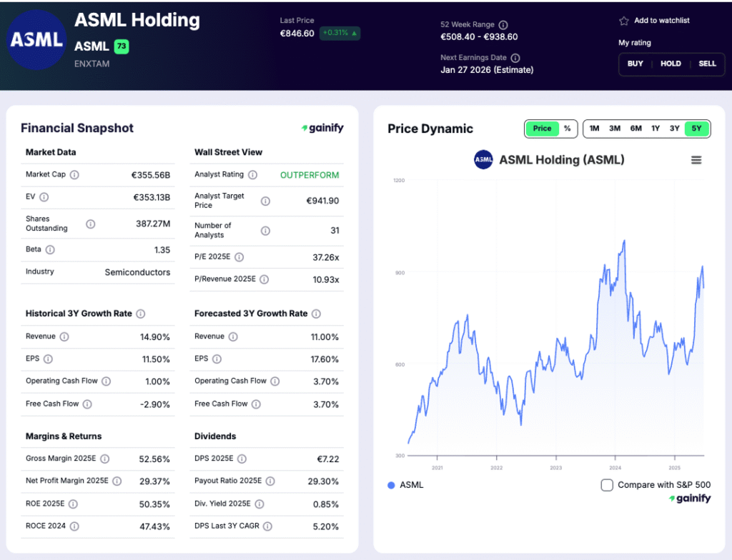Click the 52 Week Range info icon
The height and width of the screenshot is (560, 732).
(x=503, y=24)
